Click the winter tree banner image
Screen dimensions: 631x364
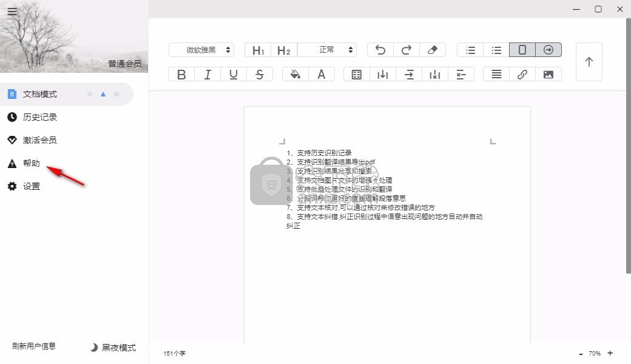pyautogui.click(x=74, y=36)
